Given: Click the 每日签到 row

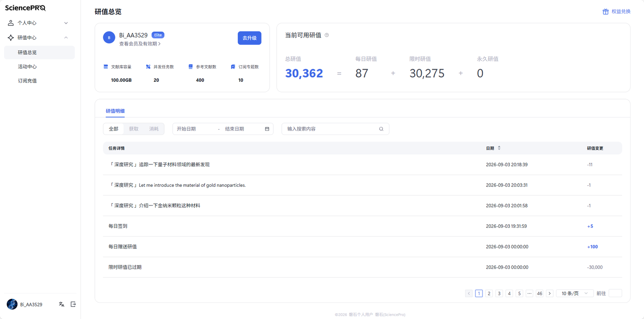Looking at the screenshot, I should (x=362, y=227).
